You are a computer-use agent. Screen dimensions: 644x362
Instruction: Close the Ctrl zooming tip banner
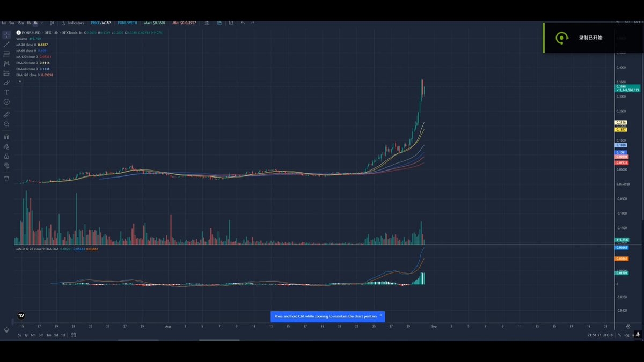coord(381,315)
